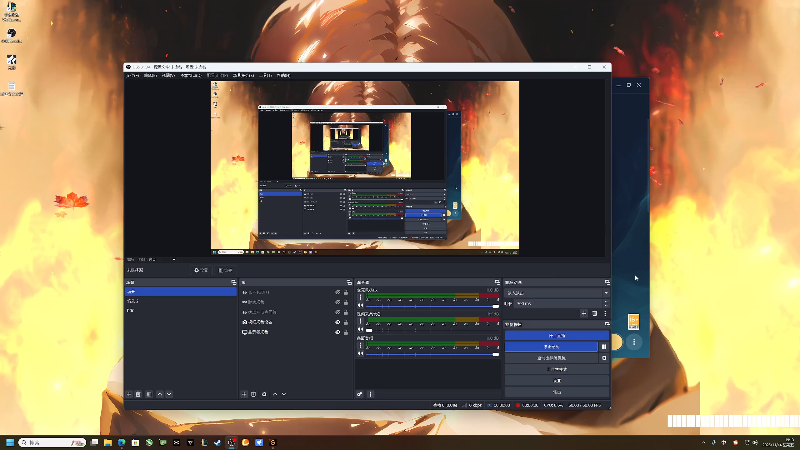
Task: Open the first menu in OBS menu bar
Action: coord(133,76)
